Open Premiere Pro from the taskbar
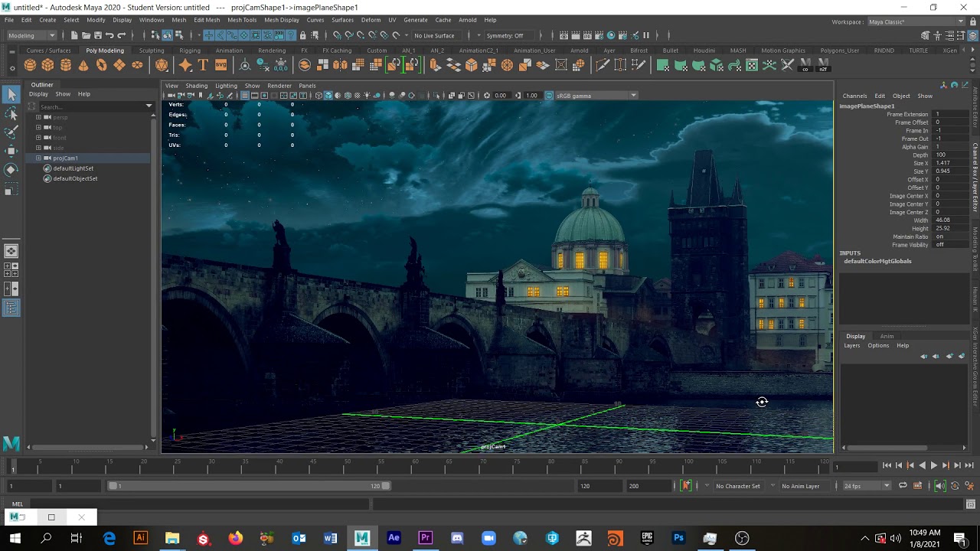 [x=425, y=538]
